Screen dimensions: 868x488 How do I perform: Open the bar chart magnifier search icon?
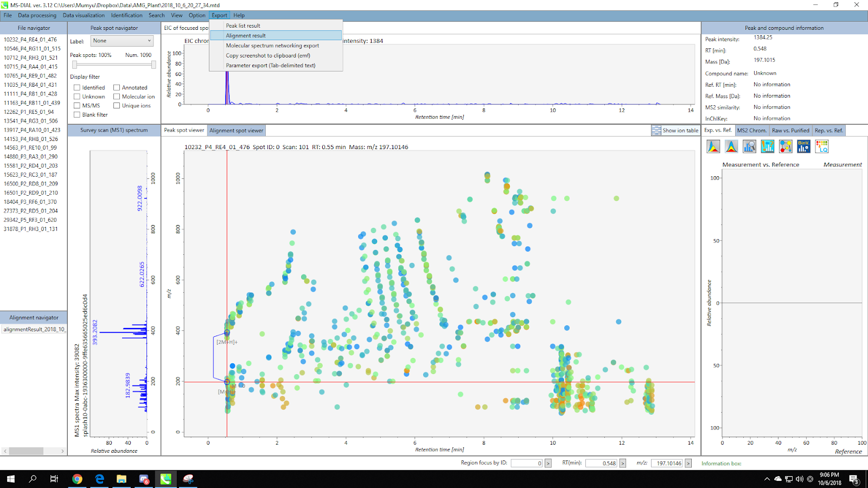[x=749, y=146]
